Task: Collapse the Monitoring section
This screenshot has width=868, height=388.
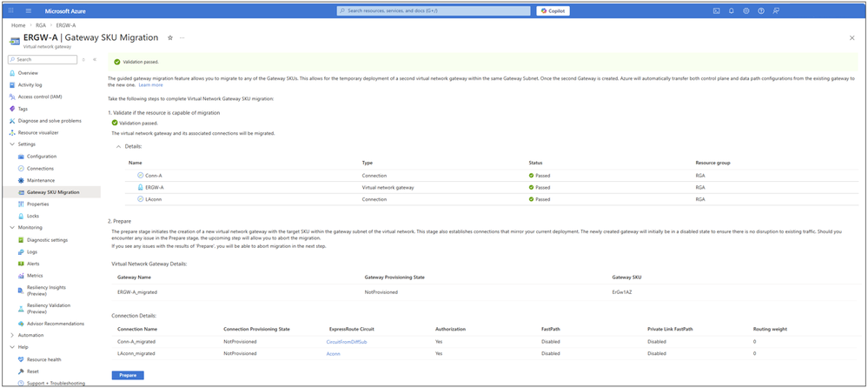Action: pyautogui.click(x=13, y=227)
